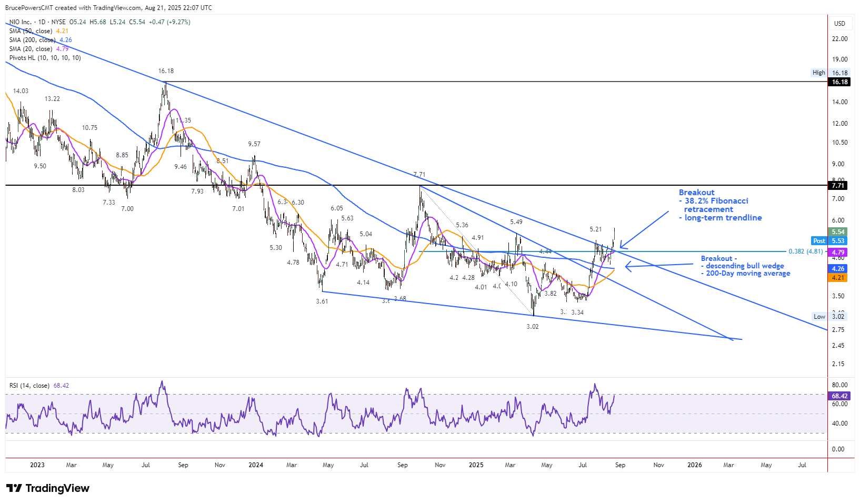
Task: Click the 9.57 pivot high label
Action: point(254,144)
